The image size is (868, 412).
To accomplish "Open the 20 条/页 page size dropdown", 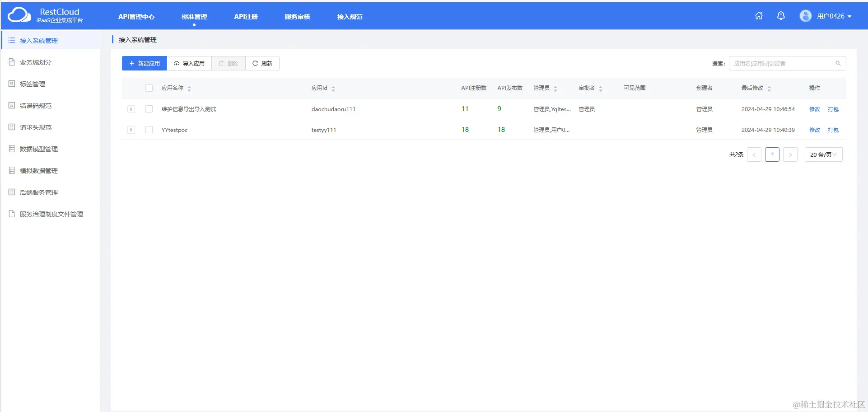I will (x=823, y=154).
